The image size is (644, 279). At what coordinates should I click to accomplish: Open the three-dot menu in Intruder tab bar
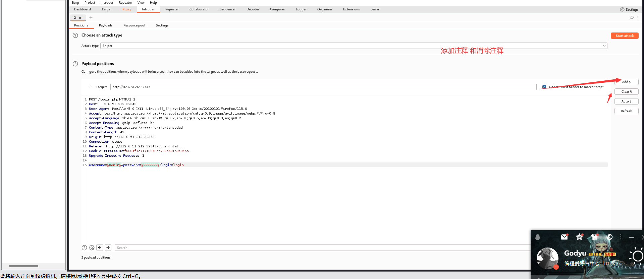[x=638, y=18]
